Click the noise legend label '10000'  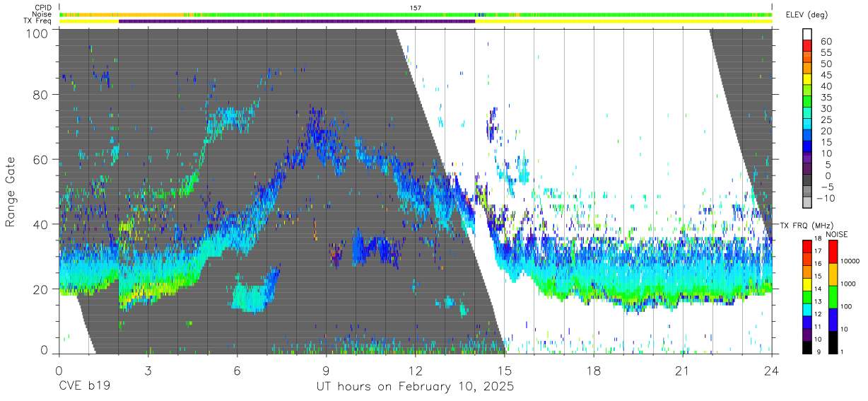851,262
